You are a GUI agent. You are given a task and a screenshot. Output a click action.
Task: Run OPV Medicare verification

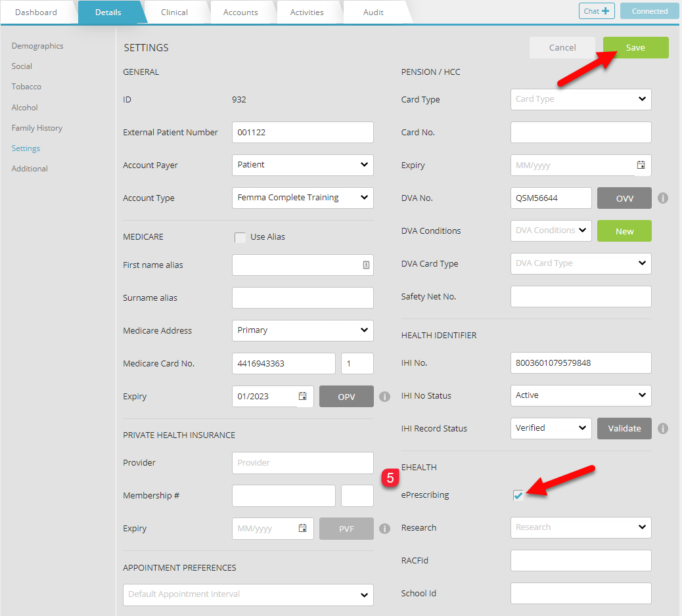point(346,397)
